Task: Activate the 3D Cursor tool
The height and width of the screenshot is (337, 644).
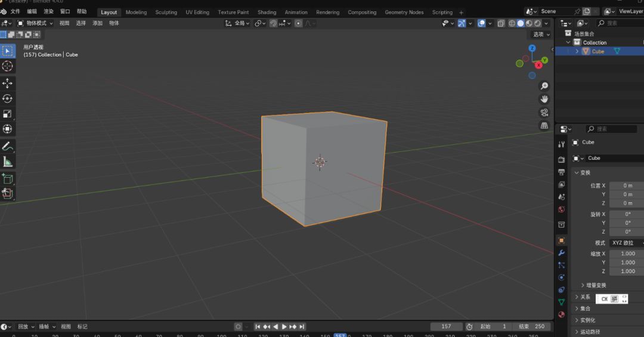Action: 8,66
